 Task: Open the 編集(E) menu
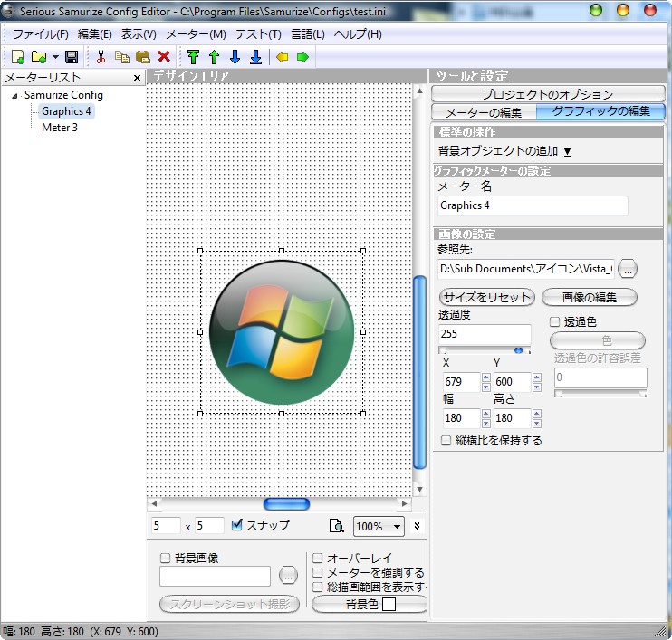[x=95, y=34]
